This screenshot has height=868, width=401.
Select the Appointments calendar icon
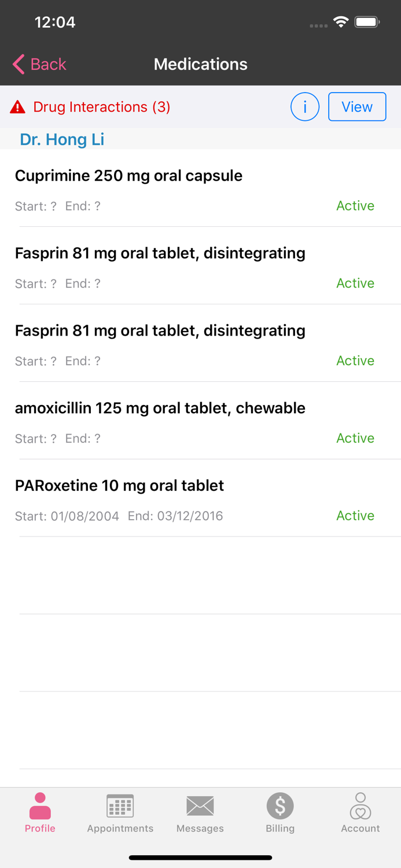point(120,805)
